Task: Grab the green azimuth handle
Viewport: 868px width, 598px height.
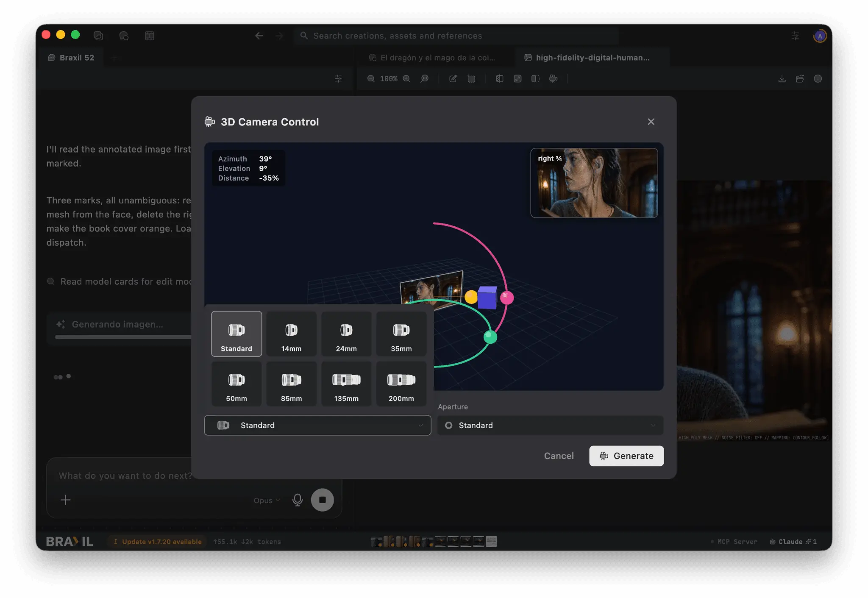Action: click(x=490, y=337)
